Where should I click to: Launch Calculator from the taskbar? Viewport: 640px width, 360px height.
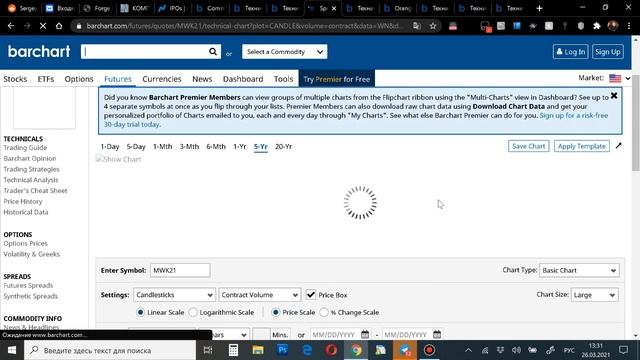pos(233,350)
